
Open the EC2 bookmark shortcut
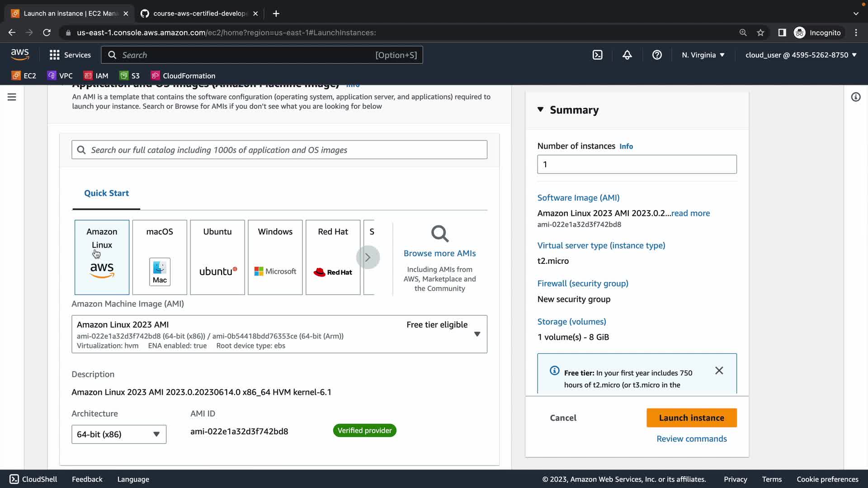tap(24, 76)
